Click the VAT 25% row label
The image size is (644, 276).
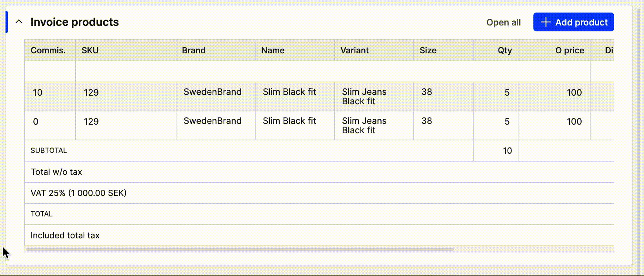coord(78,193)
